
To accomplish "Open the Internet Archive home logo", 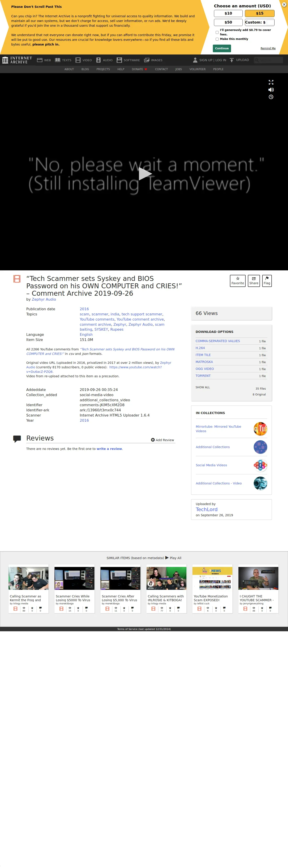I will point(17,60).
